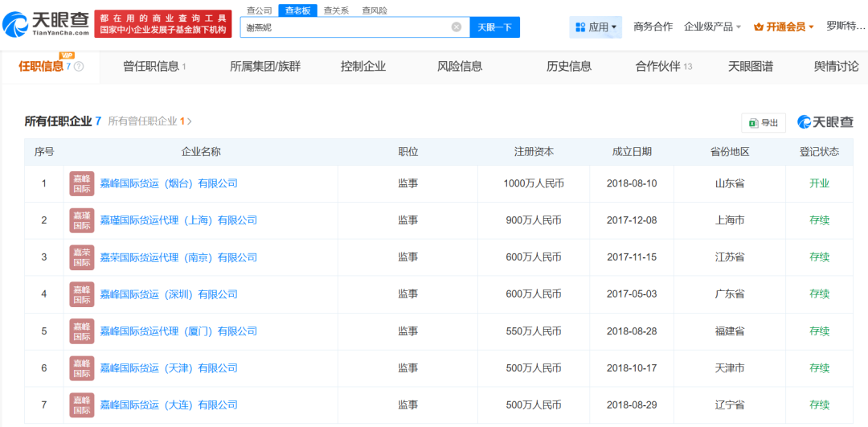The height and width of the screenshot is (427, 868).
Task: Click the Tianyancha logo in header
Action: [x=46, y=24]
